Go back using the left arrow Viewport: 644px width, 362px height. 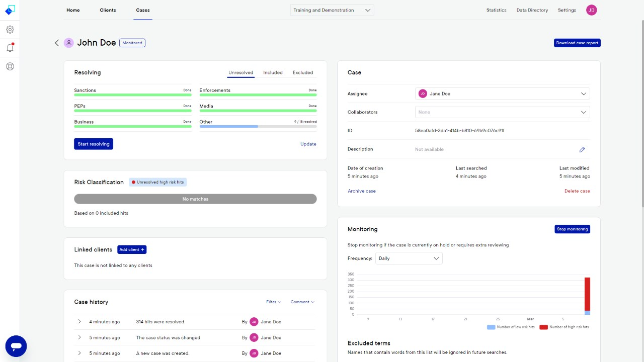[57, 43]
